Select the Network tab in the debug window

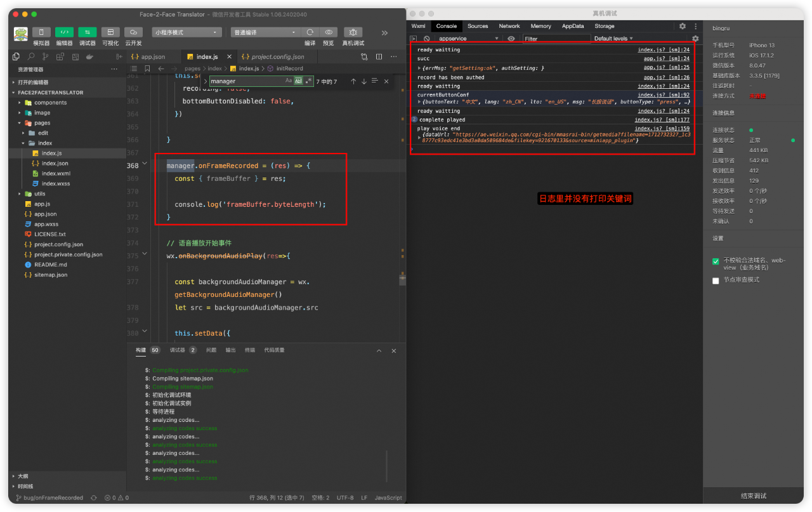tap(509, 26)
